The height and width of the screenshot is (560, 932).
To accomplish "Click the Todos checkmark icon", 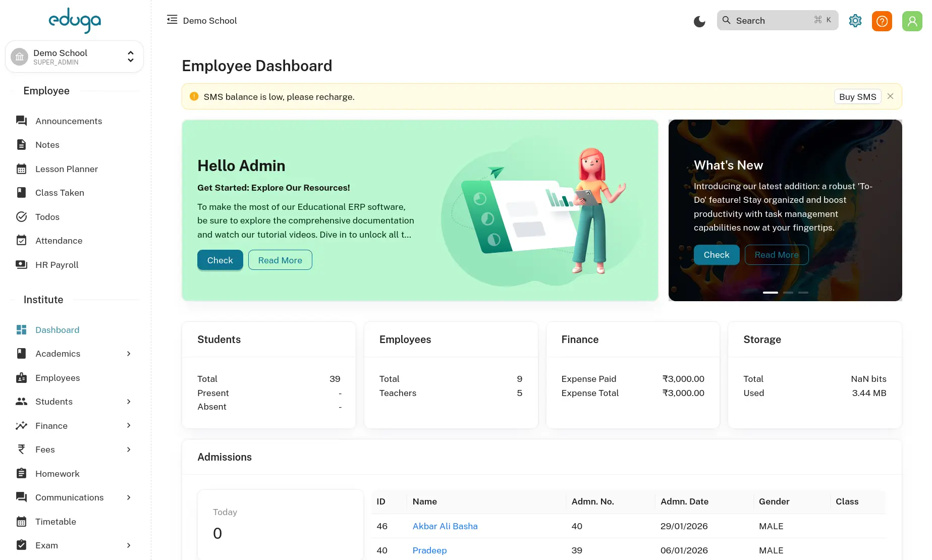I will tap(21, 217).
